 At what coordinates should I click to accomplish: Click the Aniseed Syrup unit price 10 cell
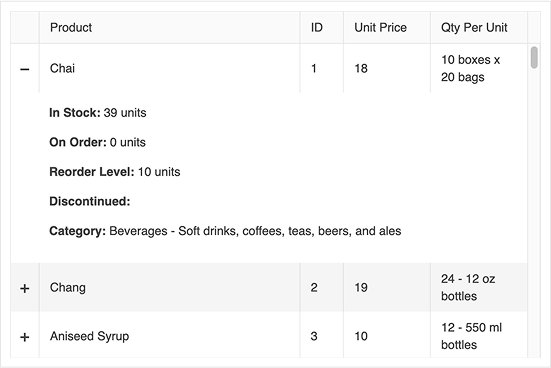click(387, 336)
